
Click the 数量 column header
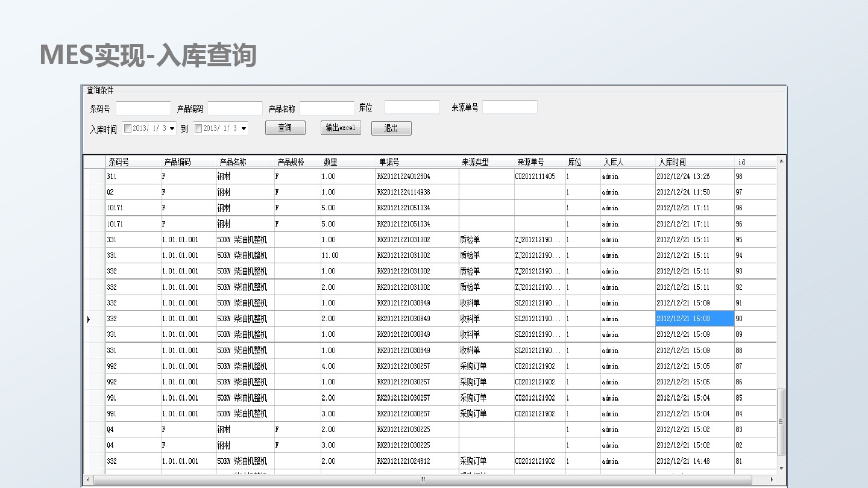click(348, 162)
